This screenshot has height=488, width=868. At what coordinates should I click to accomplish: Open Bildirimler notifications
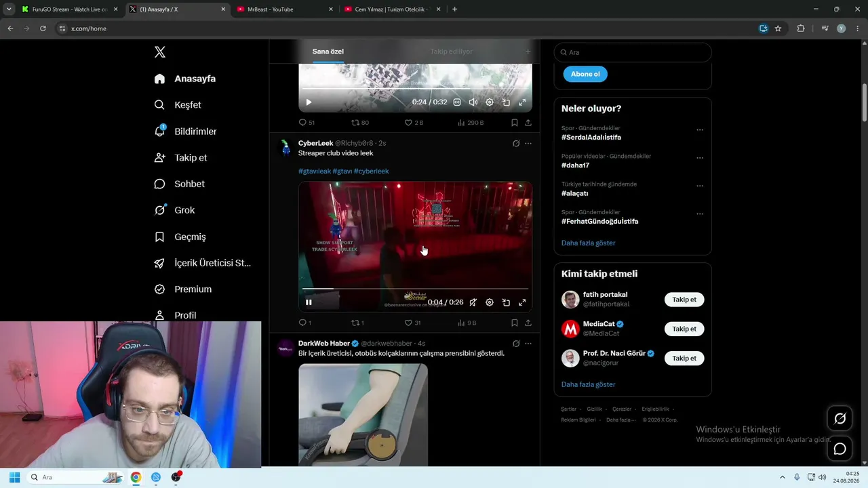pyautogui.click(x=185, y=131)
